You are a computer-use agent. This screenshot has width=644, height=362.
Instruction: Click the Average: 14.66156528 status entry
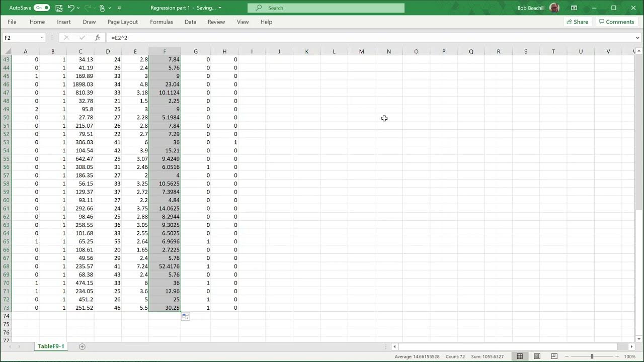click(417, 356)
